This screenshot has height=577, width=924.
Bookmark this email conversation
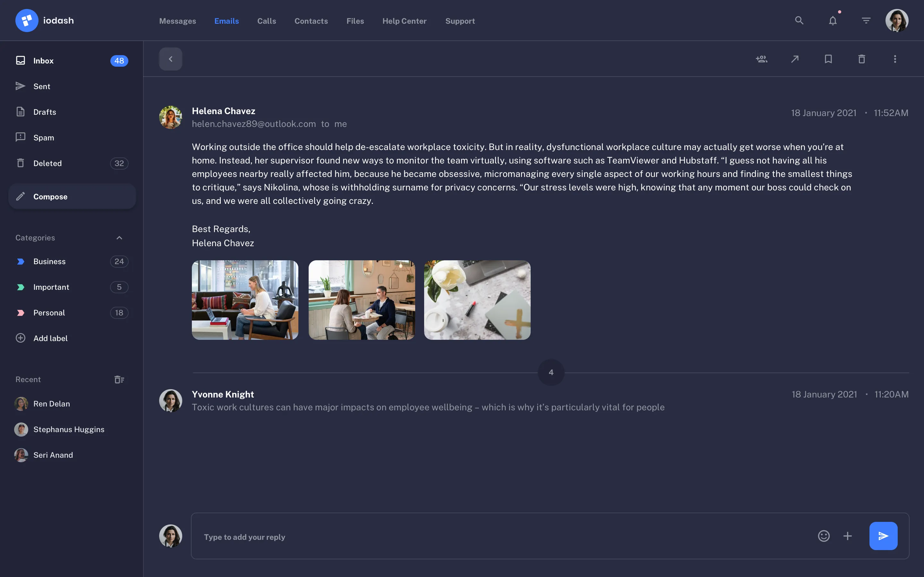tap(828, 59)
